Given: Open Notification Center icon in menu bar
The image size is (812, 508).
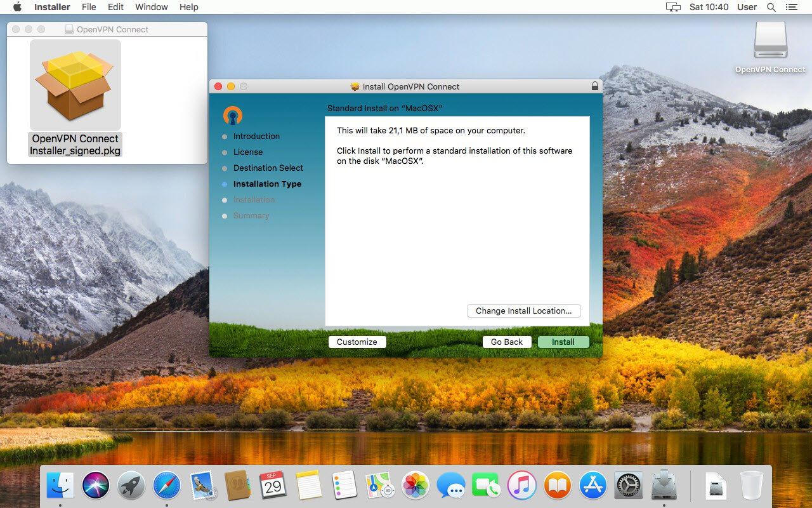Looking at the screenshot, I should (791, 7).
